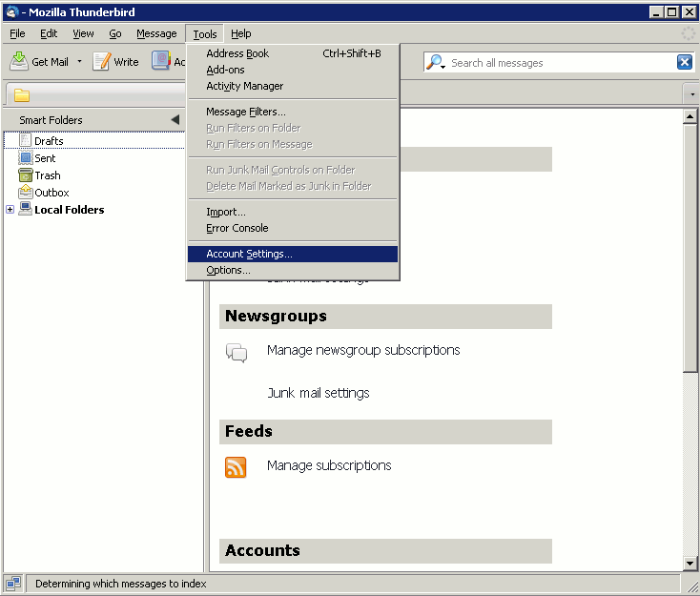This screenshot has height=596, width=700.
Task: Expand the Local Folders tree node
Action: click(10, 209)
